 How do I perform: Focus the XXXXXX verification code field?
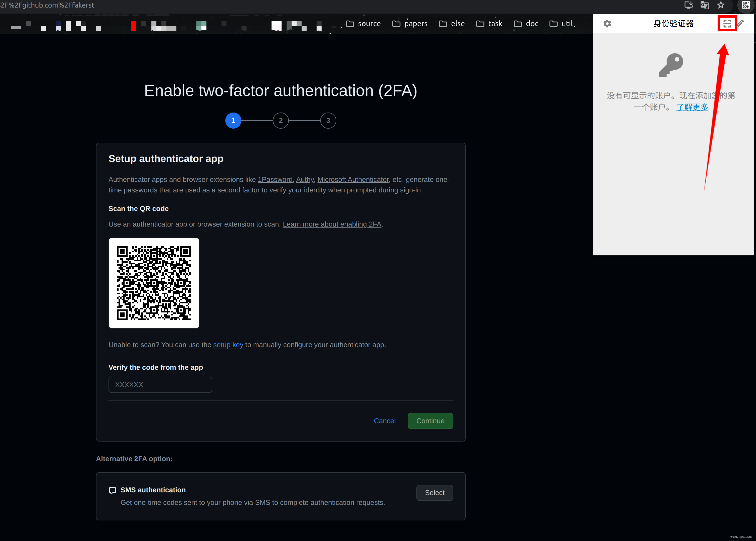click(160, 385)
